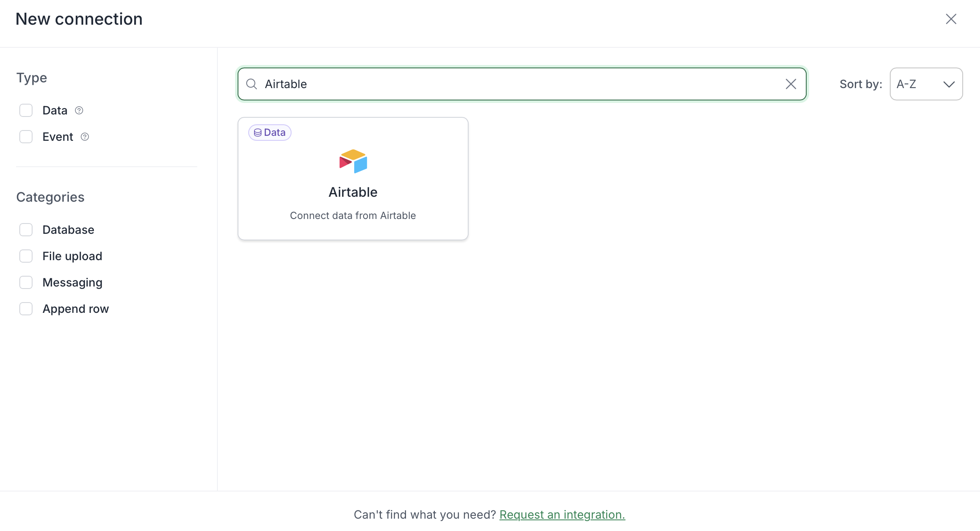Clear the Airtable search text
Screen dimensions: 980x531
(x=791, y=84)
